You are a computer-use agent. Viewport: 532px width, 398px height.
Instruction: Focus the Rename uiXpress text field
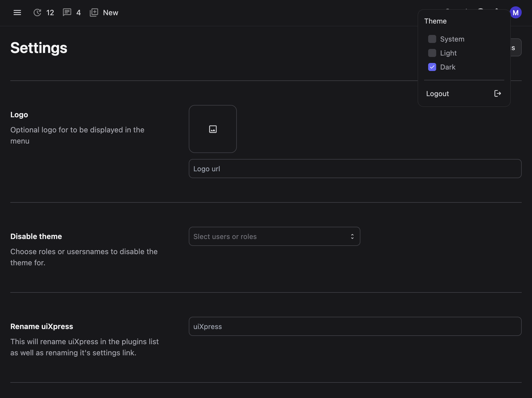tap(355, 326)
